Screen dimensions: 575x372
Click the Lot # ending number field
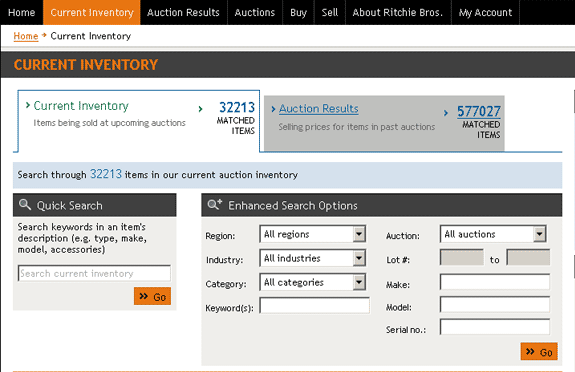click(528, 257)
